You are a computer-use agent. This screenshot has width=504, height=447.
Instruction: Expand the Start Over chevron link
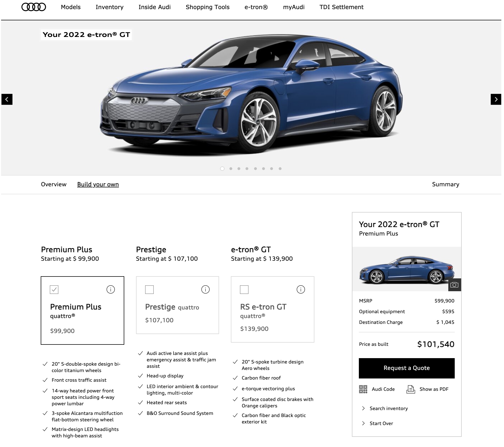point(363,423)
